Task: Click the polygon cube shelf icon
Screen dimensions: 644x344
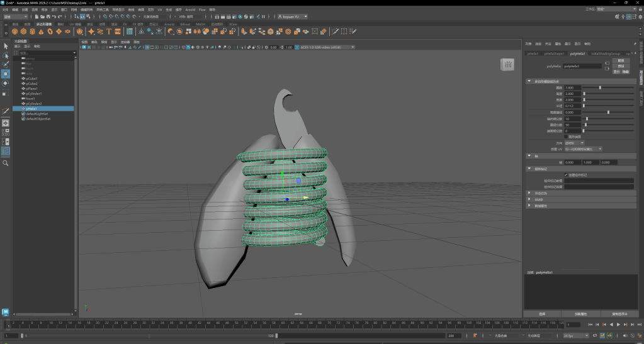Action: [x=23, y=31]
